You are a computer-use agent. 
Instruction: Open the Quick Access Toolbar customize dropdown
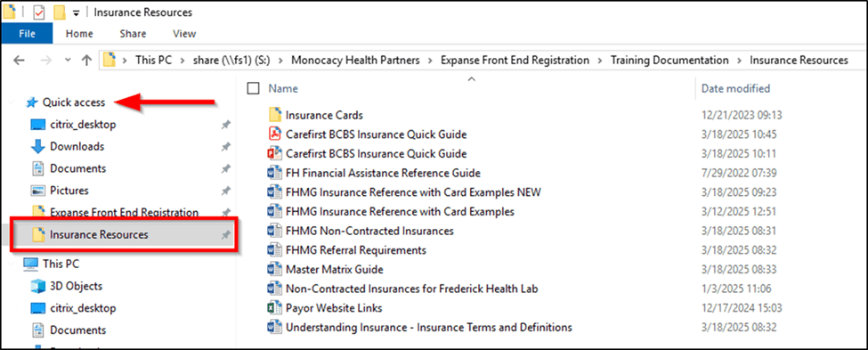[76, 12]
